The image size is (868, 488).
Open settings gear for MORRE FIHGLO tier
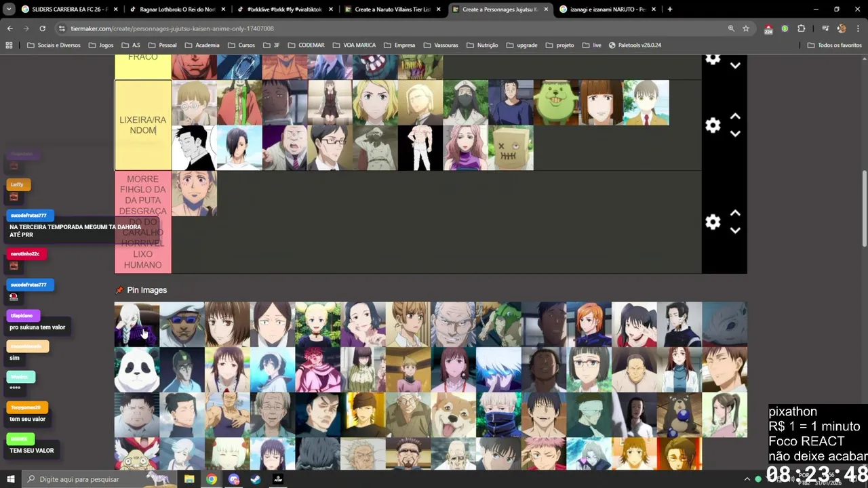click(713, 222)
